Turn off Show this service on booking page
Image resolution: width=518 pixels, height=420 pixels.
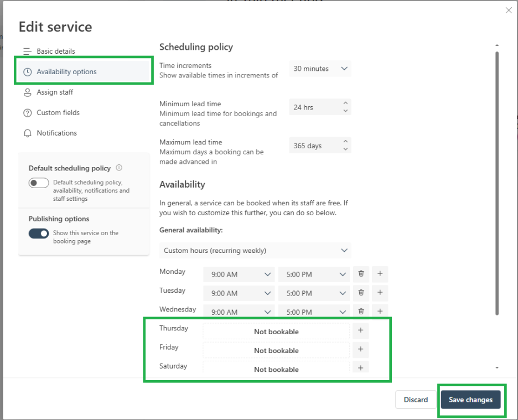(39, 234)
